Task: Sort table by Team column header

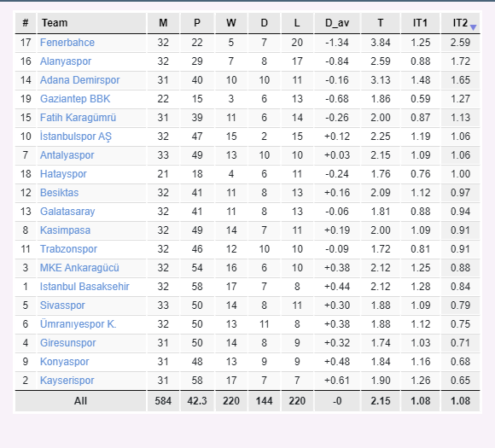Action: pos(91,23)
